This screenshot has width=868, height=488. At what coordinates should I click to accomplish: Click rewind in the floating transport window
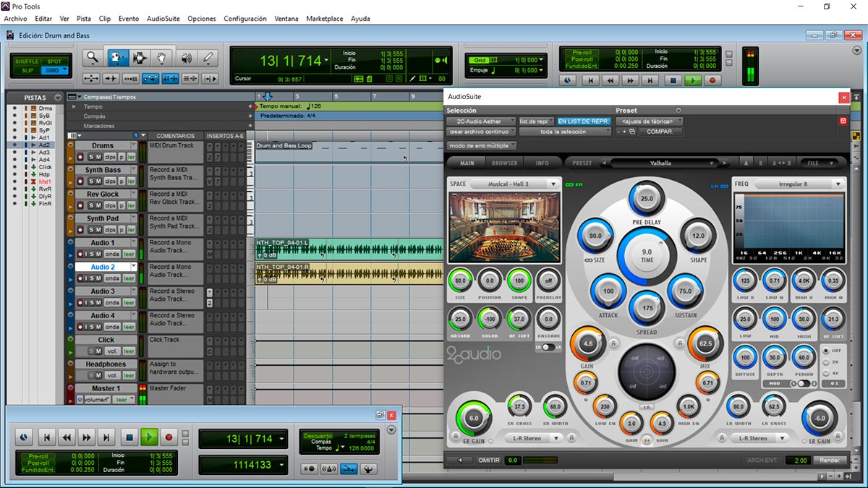[x=67, y=437]
